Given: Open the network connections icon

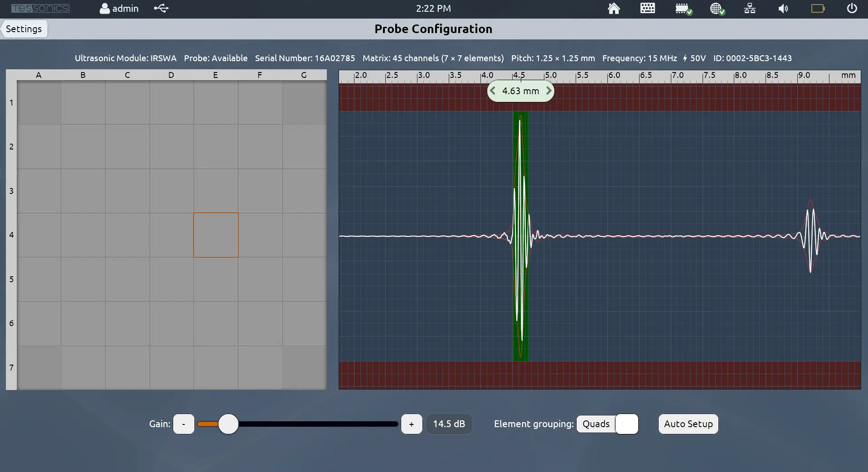Looking at the screenshot, I should 750,9.
